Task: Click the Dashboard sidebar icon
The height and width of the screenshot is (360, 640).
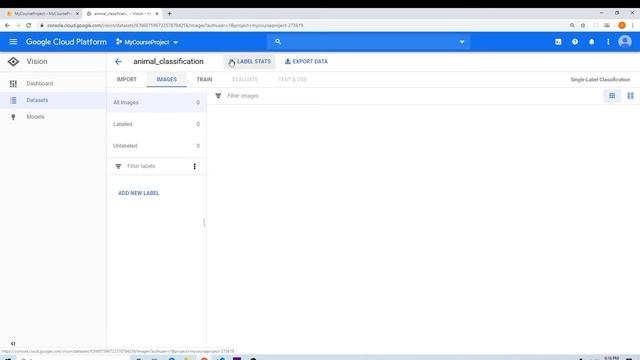Action: [x=13, y=84]
